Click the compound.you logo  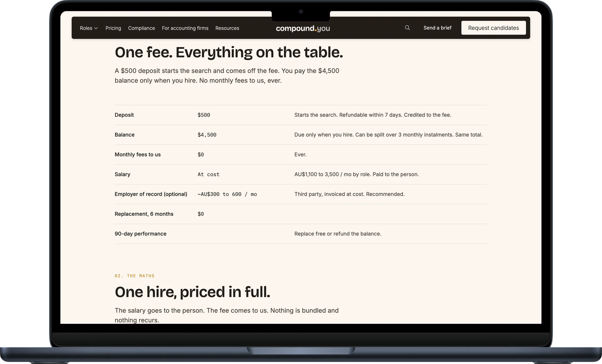(303, 29)
